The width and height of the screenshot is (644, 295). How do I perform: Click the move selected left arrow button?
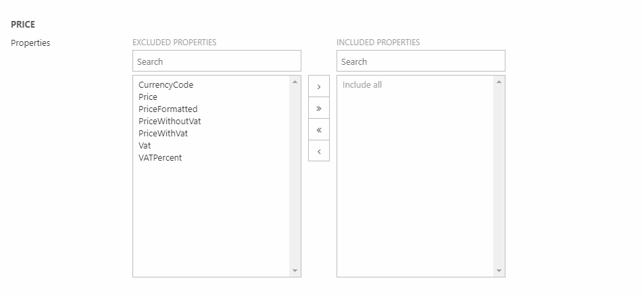318,151
